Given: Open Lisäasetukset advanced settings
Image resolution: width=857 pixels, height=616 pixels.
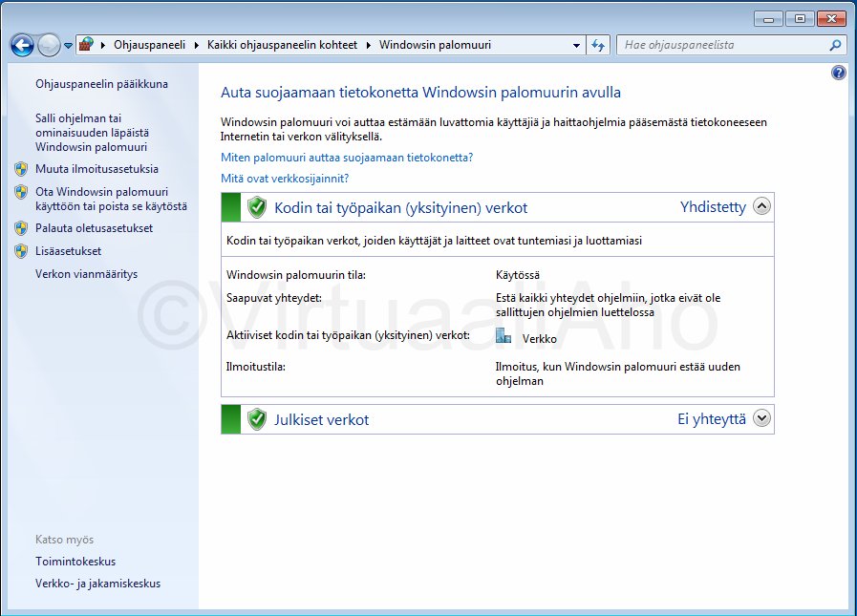Looking at the screenshot, I should coord(69,251).
